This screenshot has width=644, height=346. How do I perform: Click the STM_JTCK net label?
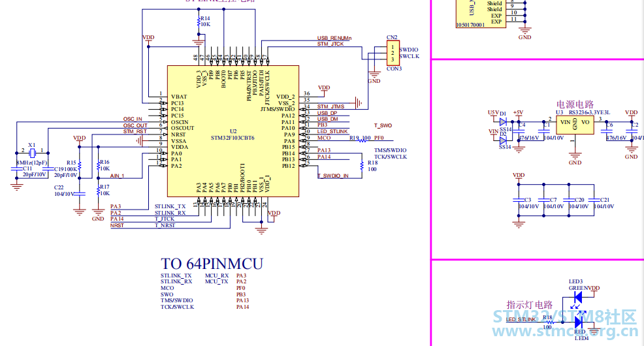click(x=330, y=44)
